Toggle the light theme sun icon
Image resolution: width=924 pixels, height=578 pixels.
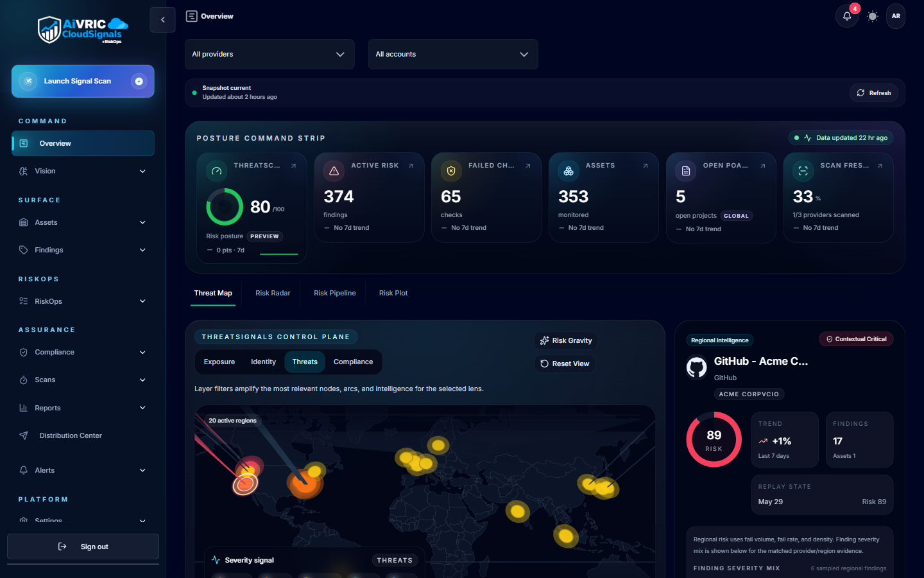[x=872, y=16]
